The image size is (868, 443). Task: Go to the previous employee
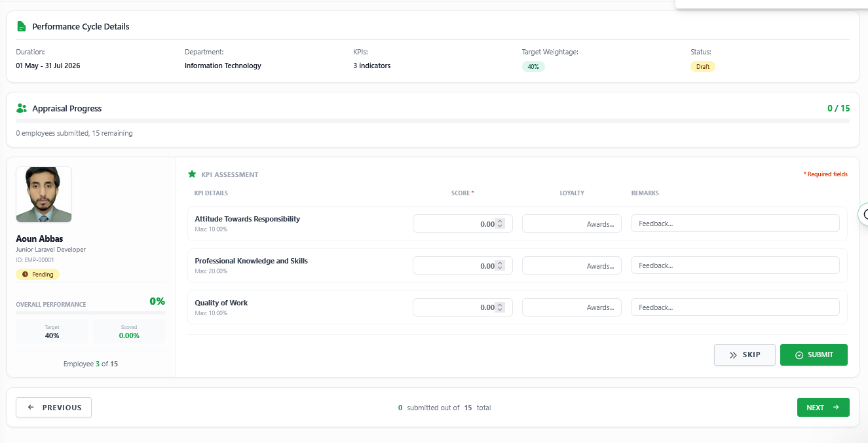54,408
